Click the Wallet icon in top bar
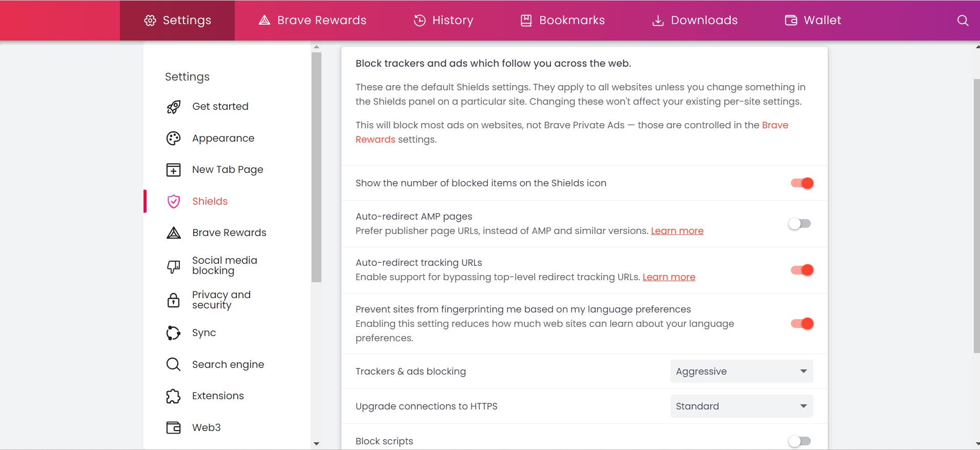The width and height of the screenshot is (980, 450). (791, 21)
